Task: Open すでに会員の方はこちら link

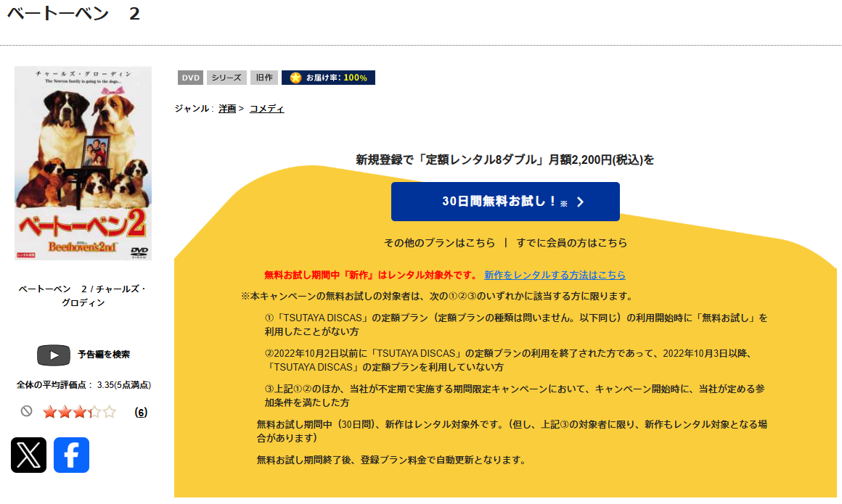Action: point(572,243)
